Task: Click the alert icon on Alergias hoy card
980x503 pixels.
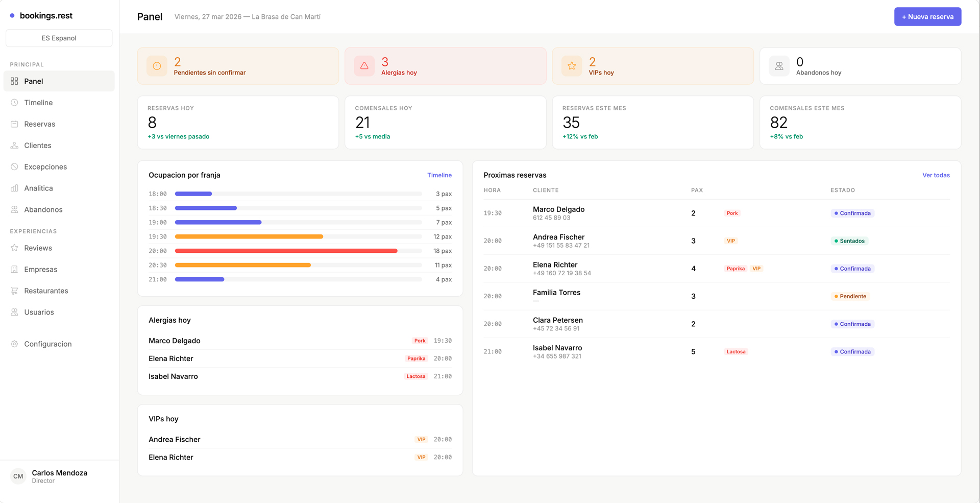Action: [364, 65]
